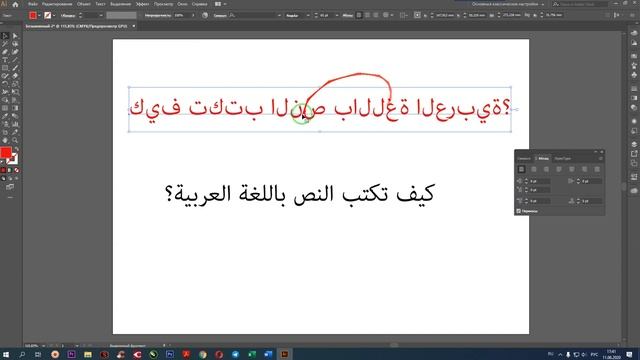Select the Hand tool
The height and width of the screenshot is (360, 640).
(5, 140)
